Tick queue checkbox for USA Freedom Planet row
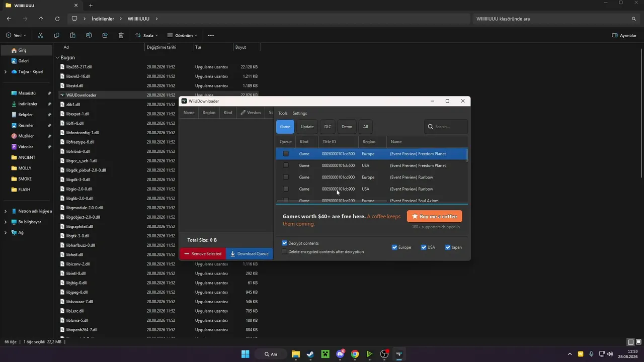 click(286, 165)
